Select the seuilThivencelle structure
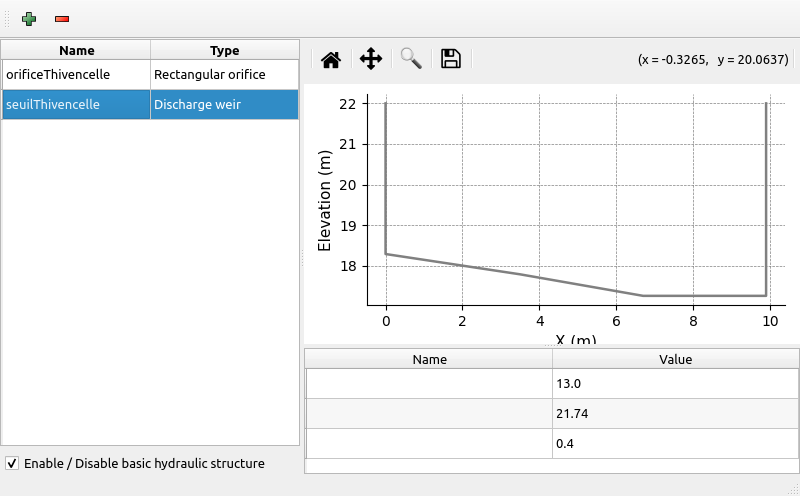The height and width of the screenshot is (496, 800). pyautogui.click(x=76, y=104)
